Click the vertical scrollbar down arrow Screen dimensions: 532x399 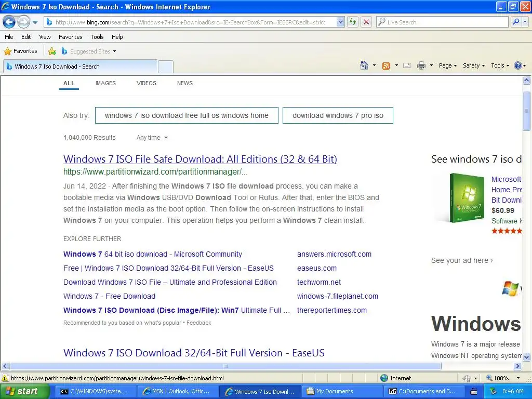click(x=527, y=356)
